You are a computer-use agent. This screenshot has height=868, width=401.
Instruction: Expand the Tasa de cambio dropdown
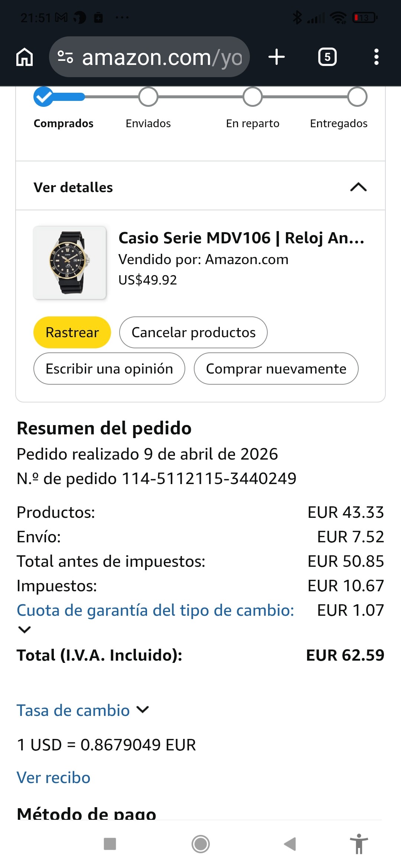click(143, 710)
